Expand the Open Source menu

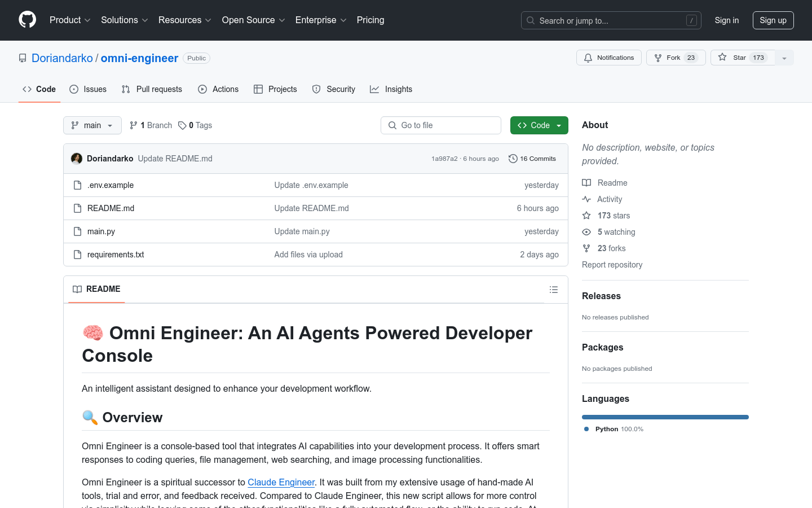[254, 20]
